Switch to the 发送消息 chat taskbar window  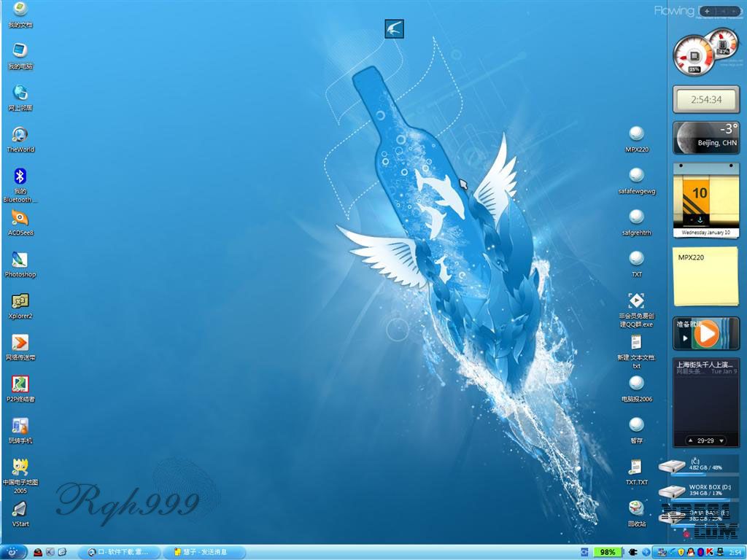(204, 552)
